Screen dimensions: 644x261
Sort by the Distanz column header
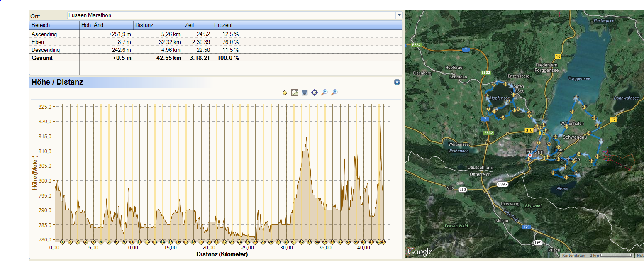pyautogui.click(x=158, y=25)
